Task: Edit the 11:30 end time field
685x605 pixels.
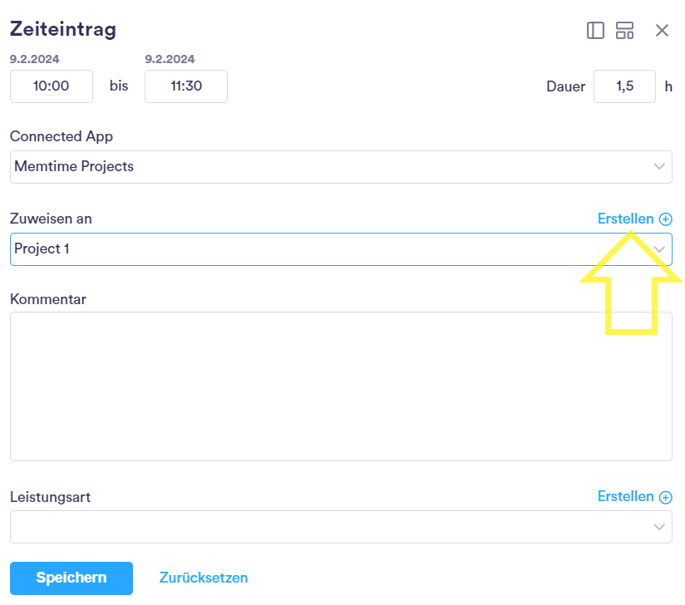Action: tap(186, 86)
